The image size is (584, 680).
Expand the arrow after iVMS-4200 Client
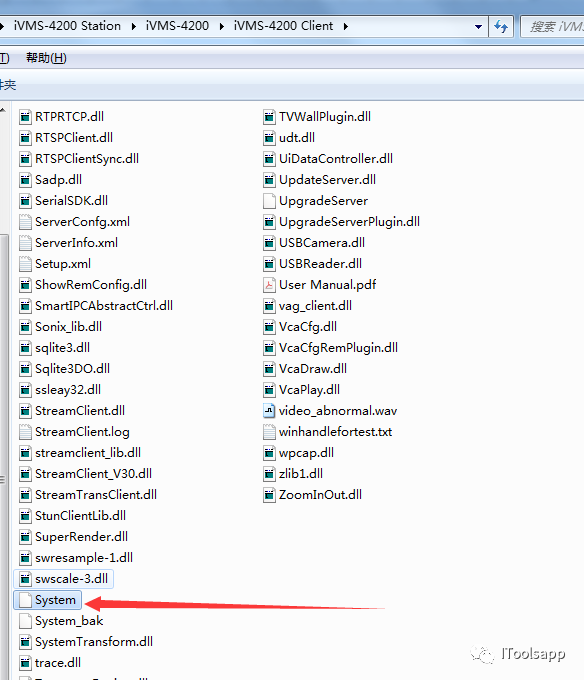click(x=346, y=27)
